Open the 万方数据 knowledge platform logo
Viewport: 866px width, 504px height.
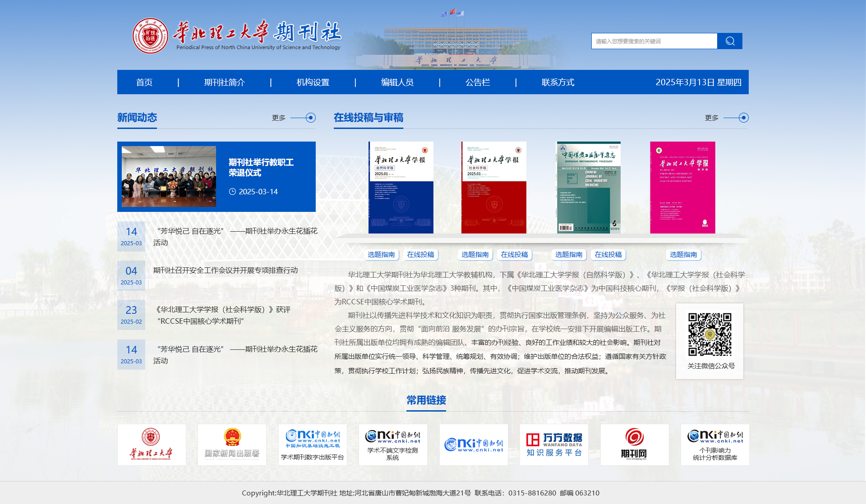pos(554,444)
